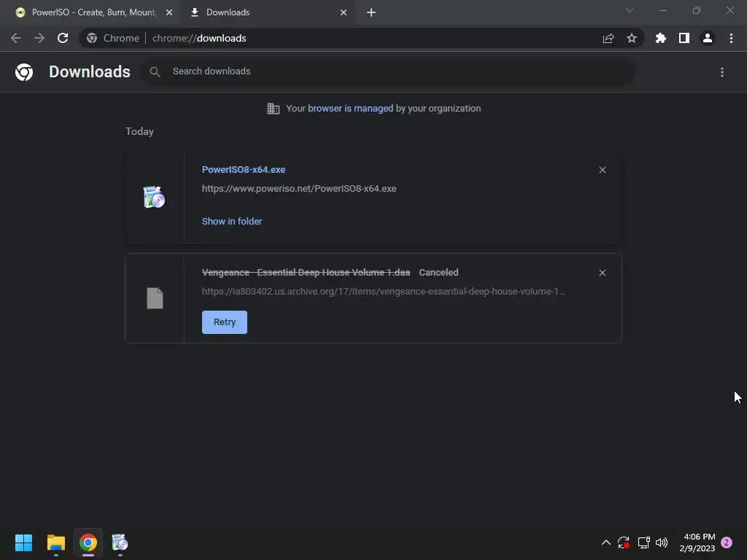Viewport: 747px width, 560px height.
Task: Open the Windows Start menu
Action: [24, 542]
